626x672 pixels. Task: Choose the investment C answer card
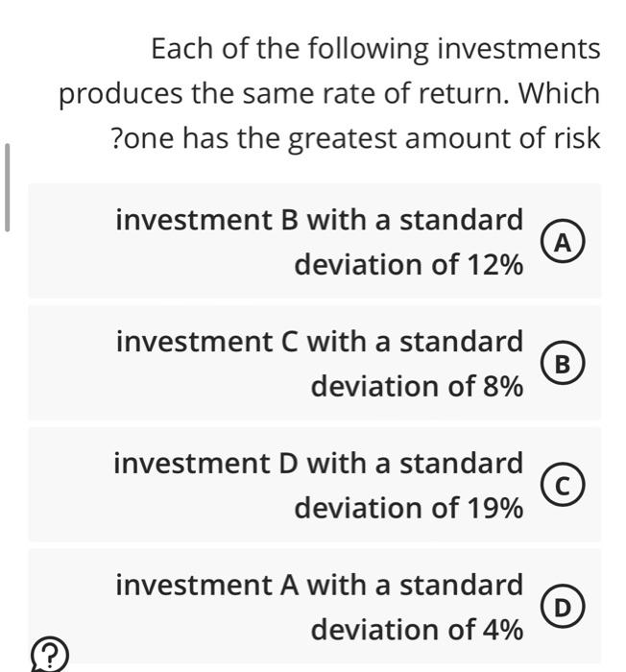(315, 363)
